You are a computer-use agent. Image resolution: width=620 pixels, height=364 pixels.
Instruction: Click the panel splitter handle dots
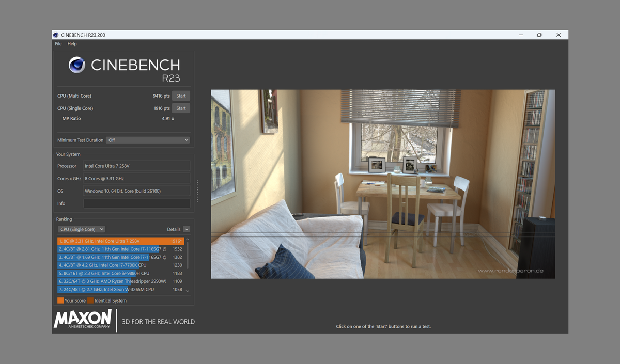pos(197,192)
